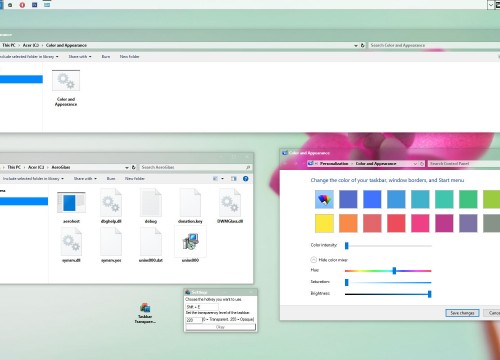Expand 'Include selected folder in library' in top window

point(29,57)
